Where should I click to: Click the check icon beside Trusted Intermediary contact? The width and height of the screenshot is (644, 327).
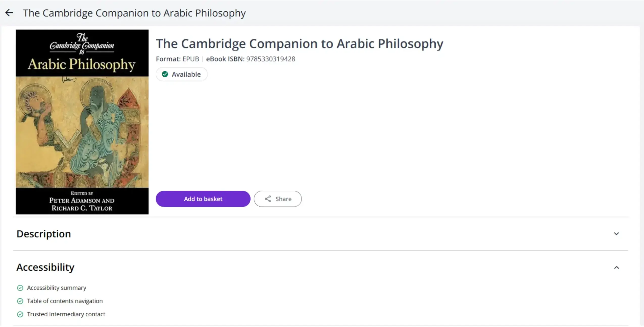[20, 314]
